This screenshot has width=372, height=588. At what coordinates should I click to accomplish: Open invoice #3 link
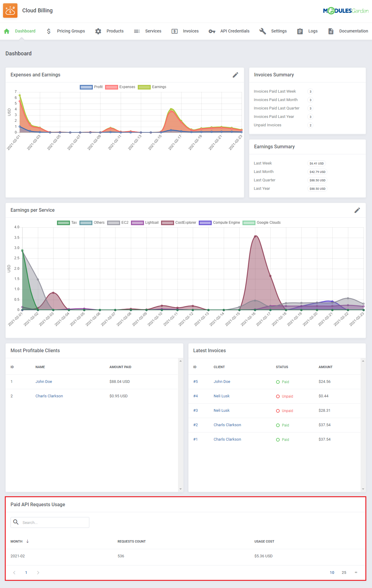(195, 411)
